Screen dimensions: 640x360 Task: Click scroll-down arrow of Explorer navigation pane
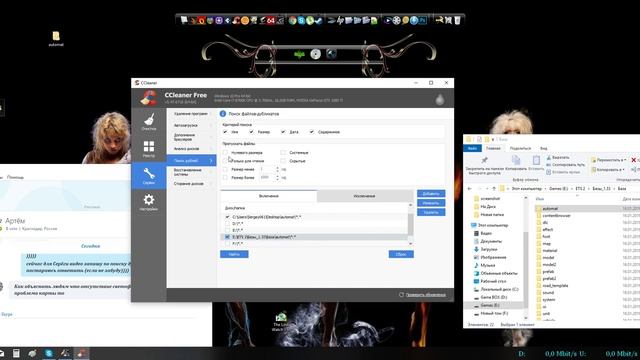525,318
